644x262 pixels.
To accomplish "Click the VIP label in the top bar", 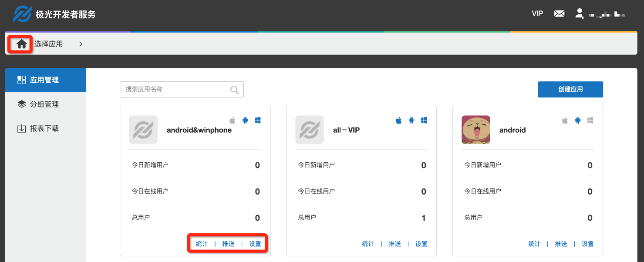I will [537, 13].
